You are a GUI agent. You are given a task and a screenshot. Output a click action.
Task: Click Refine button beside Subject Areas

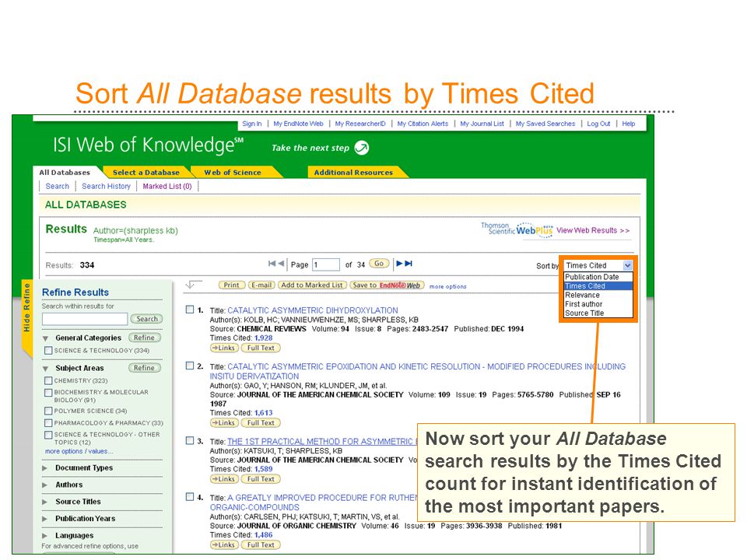(x=145, y=368)
